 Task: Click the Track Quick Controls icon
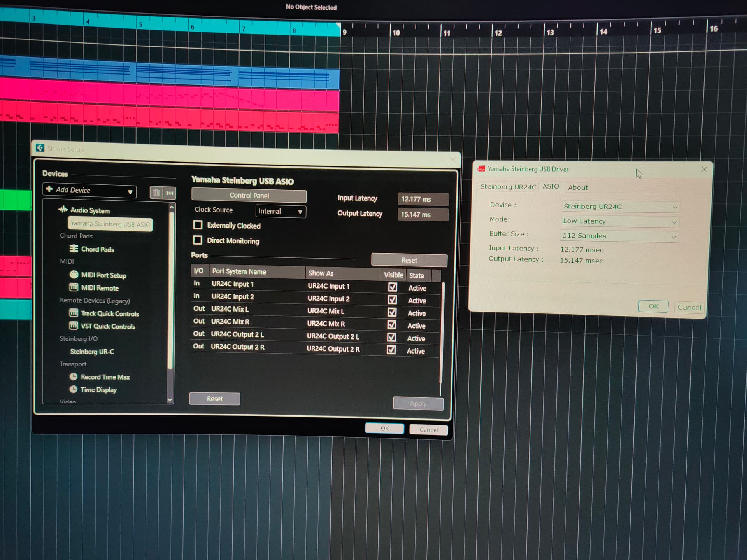click(74, 313)
